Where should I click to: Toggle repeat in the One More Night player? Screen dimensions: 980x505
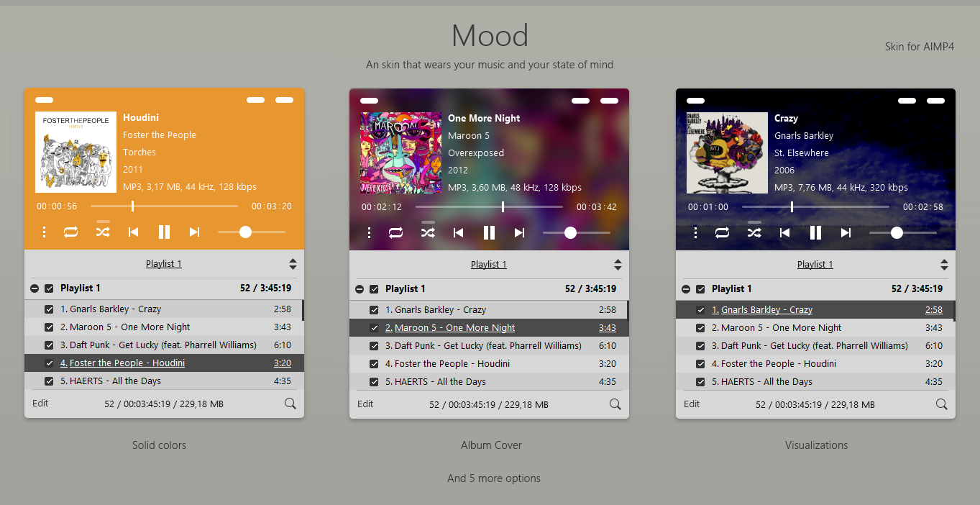pyautogui.click(x=395, y=232)
